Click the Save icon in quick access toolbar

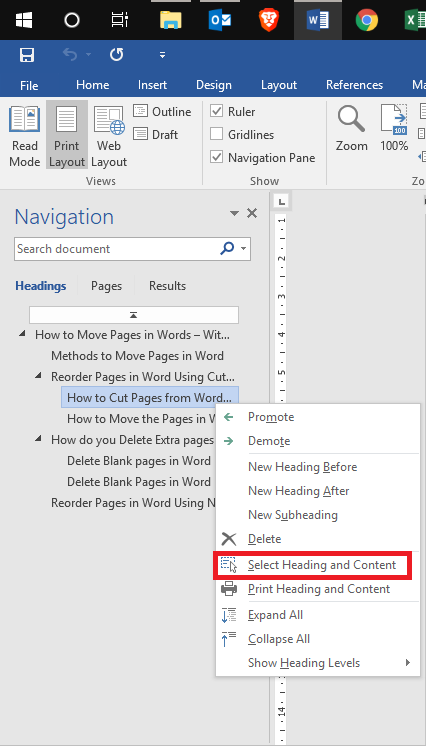point(27,55)
